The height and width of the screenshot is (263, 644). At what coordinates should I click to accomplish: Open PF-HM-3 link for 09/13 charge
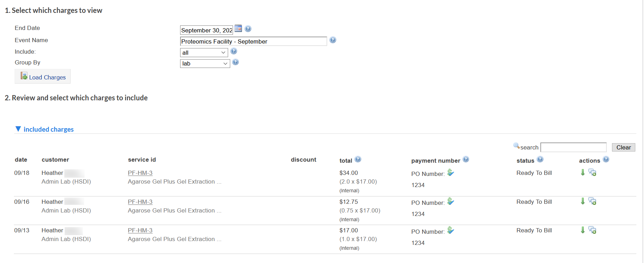click(140, 230)
